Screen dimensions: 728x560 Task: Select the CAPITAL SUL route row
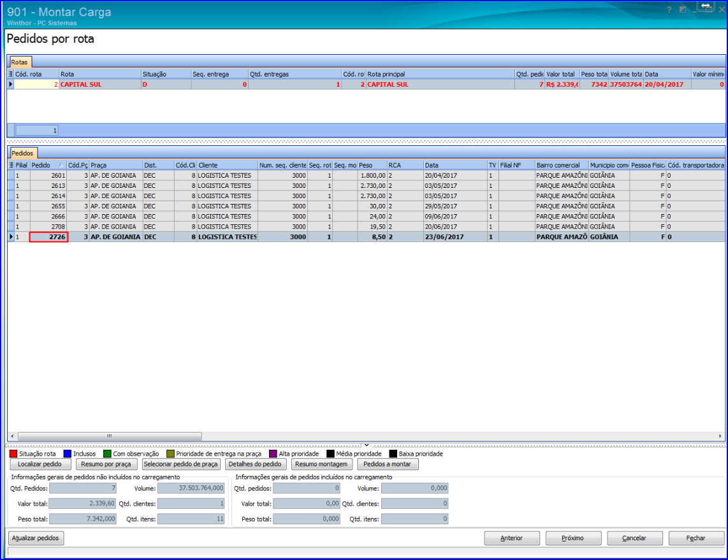367,85
